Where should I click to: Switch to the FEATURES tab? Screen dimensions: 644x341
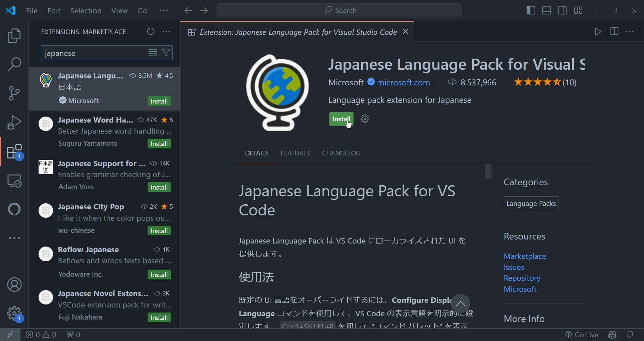click(295, 153)
